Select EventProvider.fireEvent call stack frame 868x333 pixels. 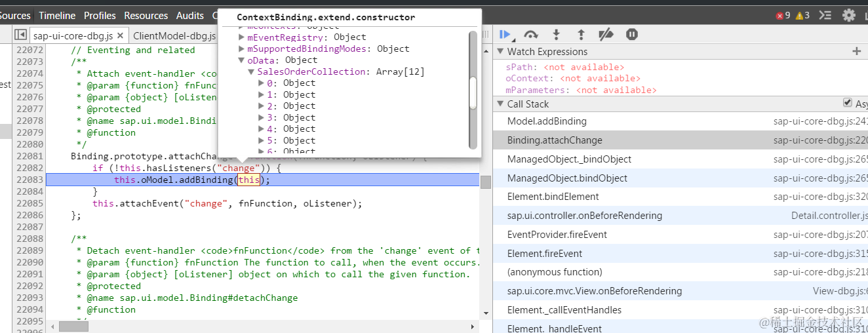point(681,235)
